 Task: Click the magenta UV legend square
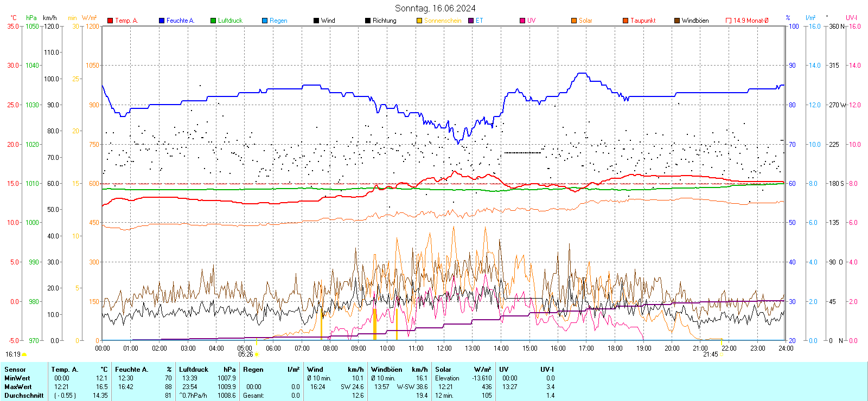click(522, 21)
